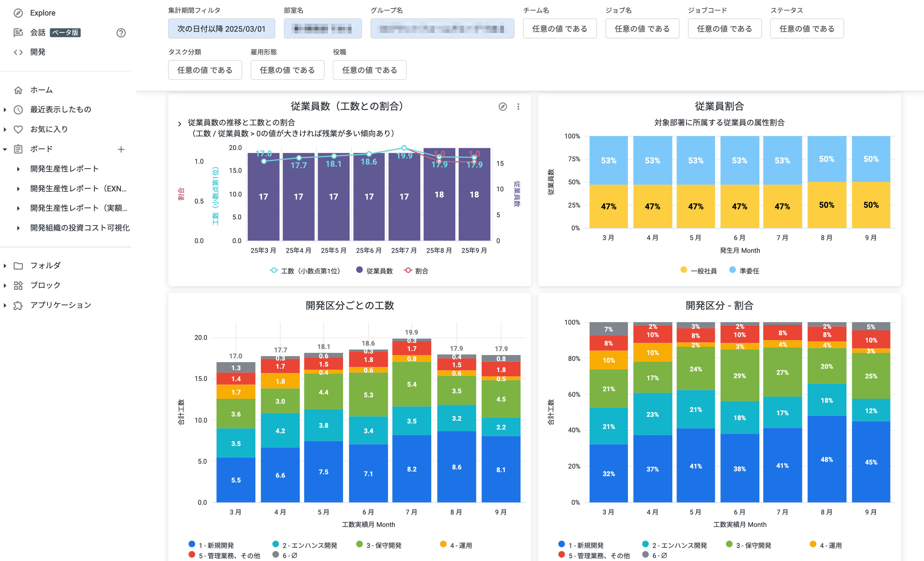Viewport: 924px width, 561px height.
Task: Open the 会話 beta menu item
Action: (x=38, y=33)
